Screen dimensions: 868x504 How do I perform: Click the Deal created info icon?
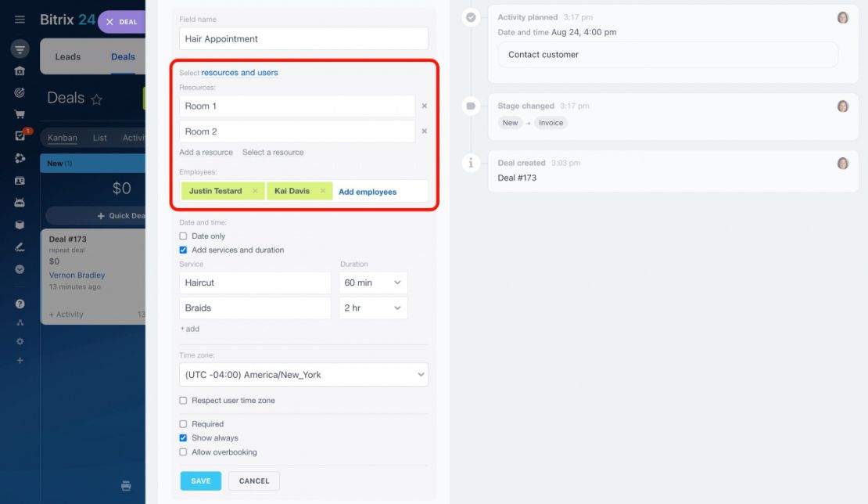coord(471,163)
